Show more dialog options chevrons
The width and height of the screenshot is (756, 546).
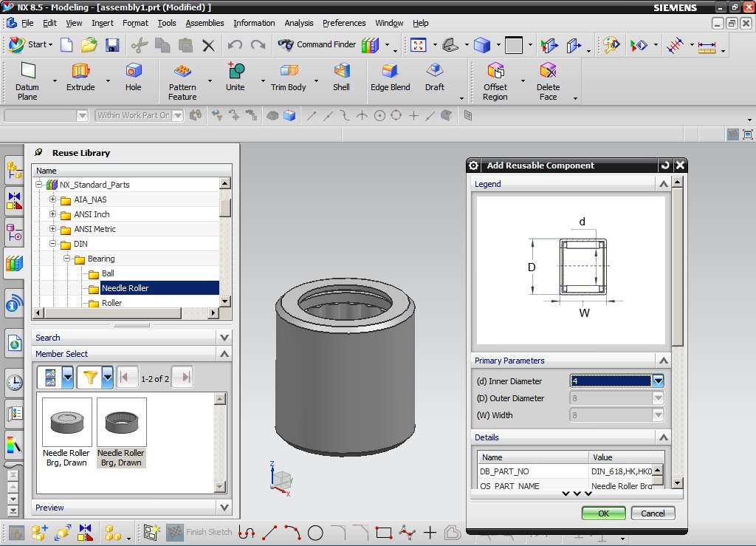(577, 494)
